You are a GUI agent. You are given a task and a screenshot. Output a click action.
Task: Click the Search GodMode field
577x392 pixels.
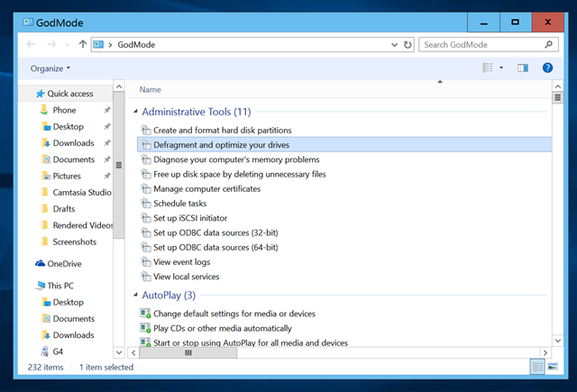pyautogui.click(x=489, y=45)
